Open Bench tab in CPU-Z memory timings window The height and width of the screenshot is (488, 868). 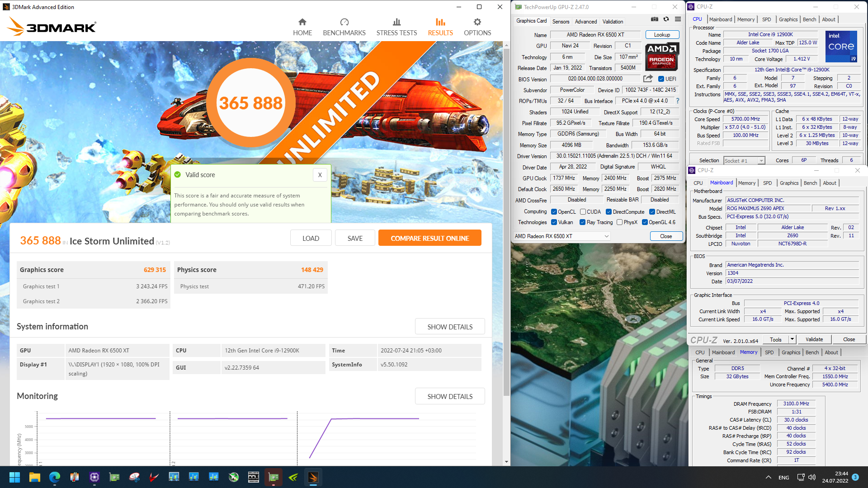pos(812,352)
